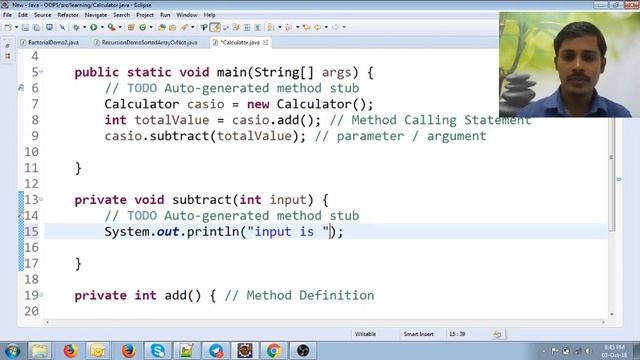The width and height of the screenshot is (640, 360).
Task: Open the Navigate menu
Action: coord(96,15)
